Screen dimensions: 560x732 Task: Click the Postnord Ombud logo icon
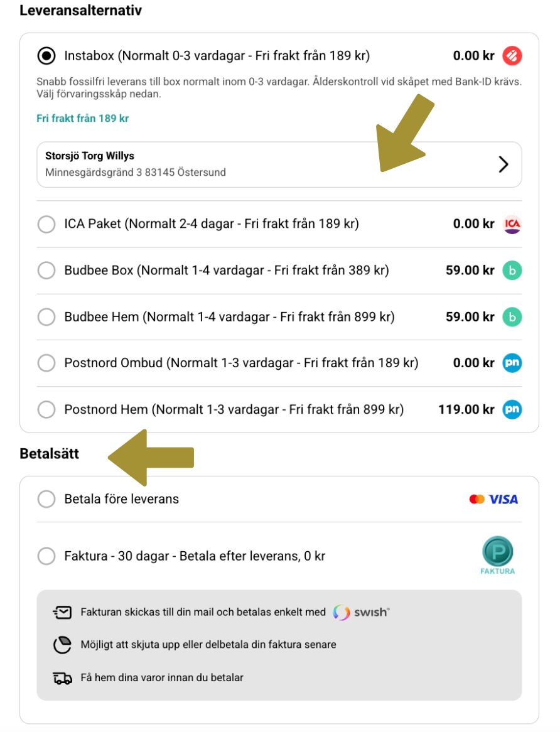pos(512,363)
